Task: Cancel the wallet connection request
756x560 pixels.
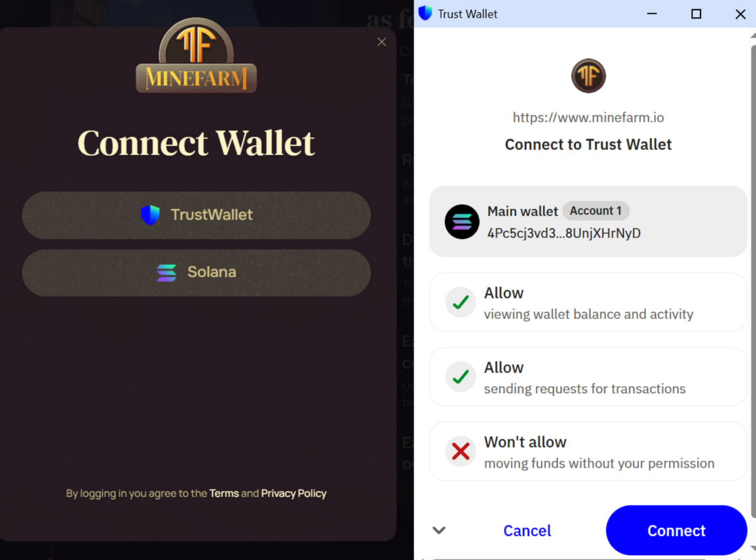Action: click(527, 530)
